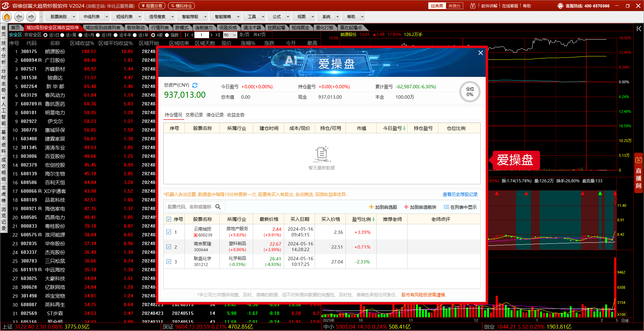The height and width of the screenshot is (331, 644).
Task: Click the 仓位 0% position ring
Action: point(470,92)
